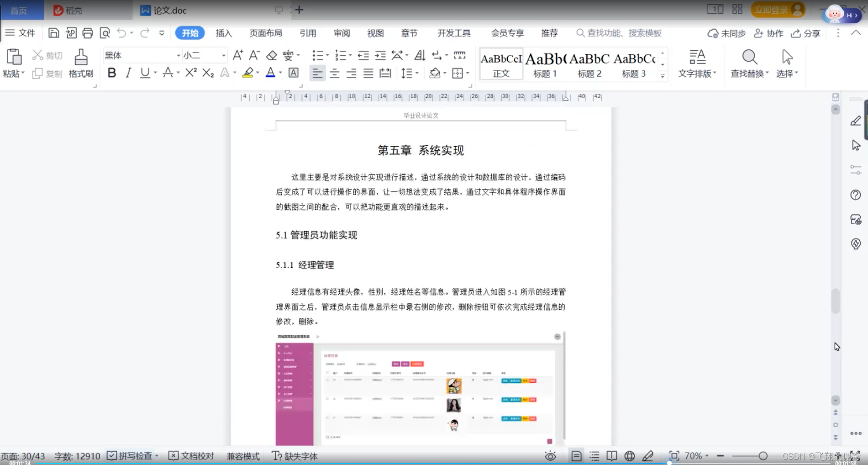
Task: Apply Heading 1 (标题 1) style
Action: [x=545, y=64]
